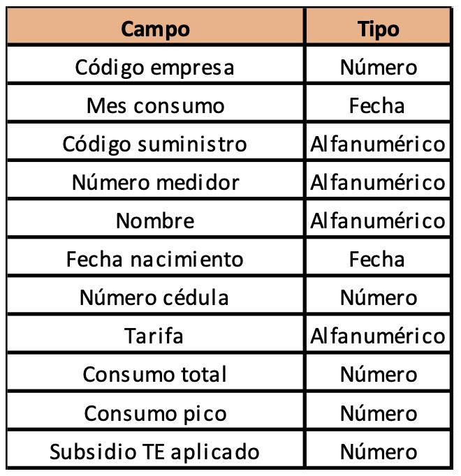
Task: Click Número type beside Subsidio TE aplicado
Action: click(x=378, y=449)
